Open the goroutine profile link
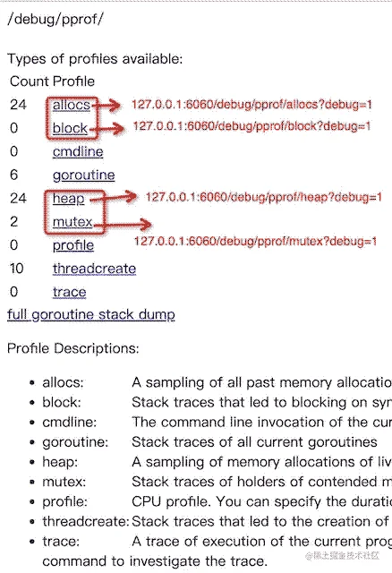This screenshot has width=392, height=573. (83, 175)
